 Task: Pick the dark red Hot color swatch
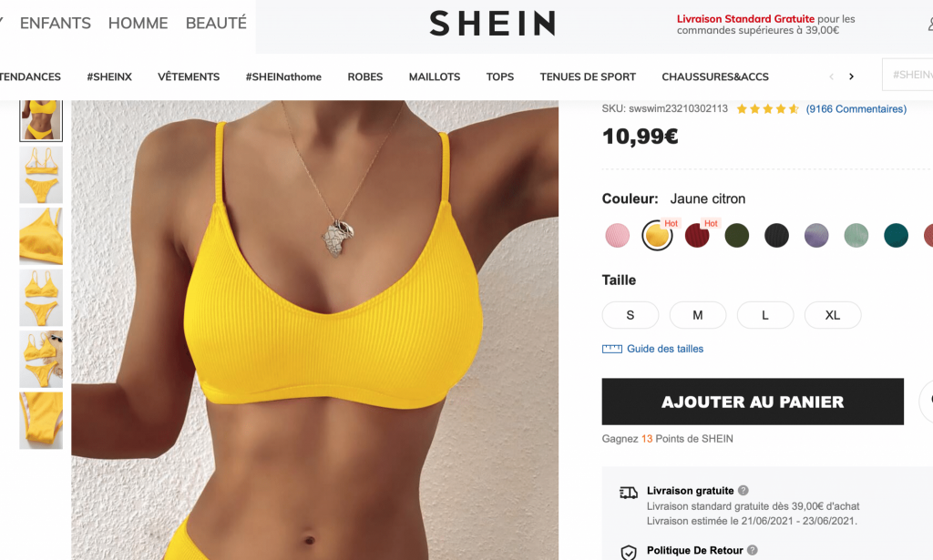point(697,236)
